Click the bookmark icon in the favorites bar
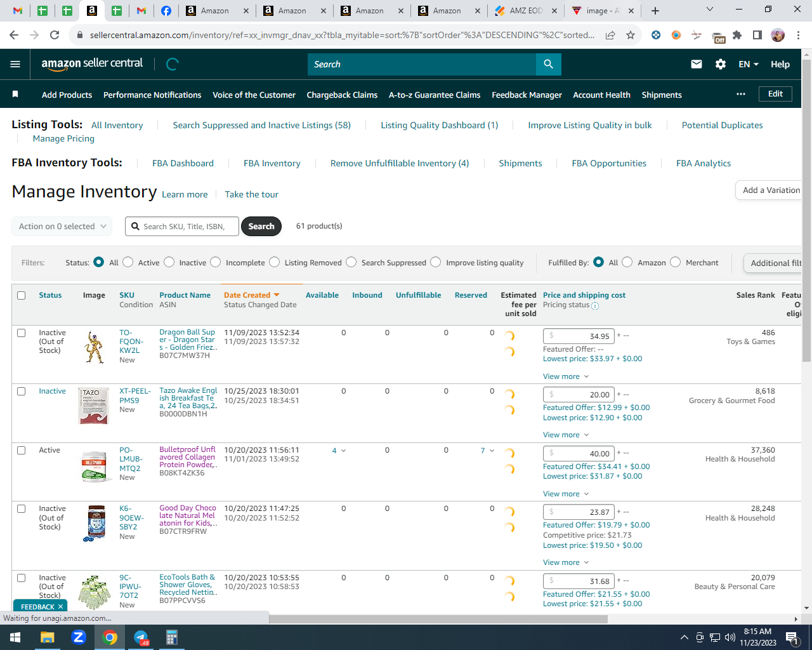812x650 pixels. tap(15, 94)
